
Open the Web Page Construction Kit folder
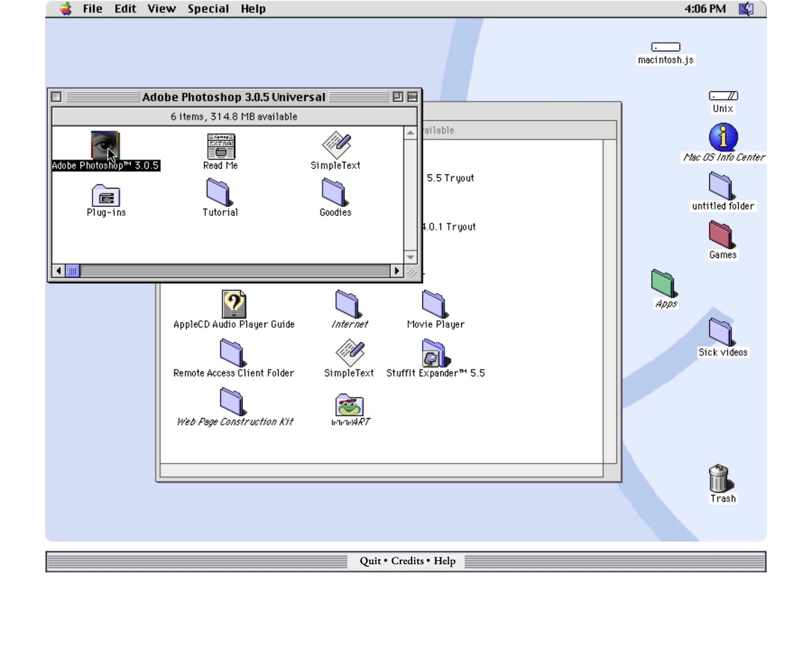pos(232,402)
